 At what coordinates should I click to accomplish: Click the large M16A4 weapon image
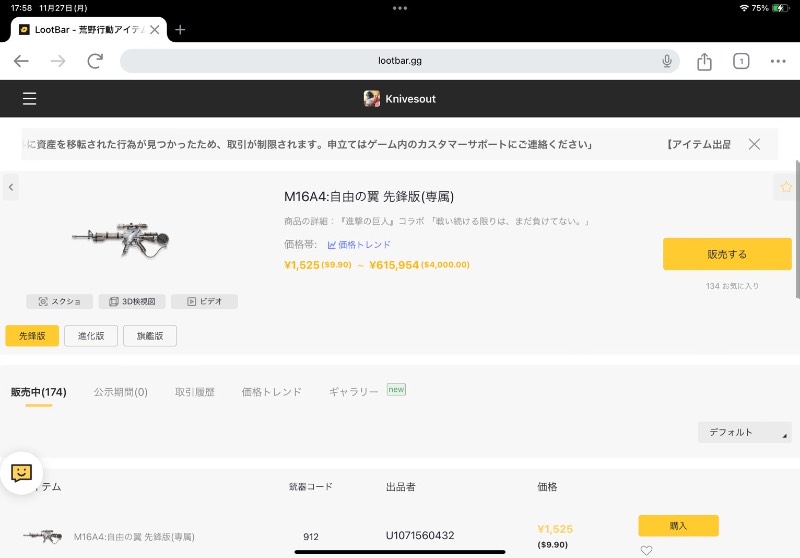tap(121, 239)
